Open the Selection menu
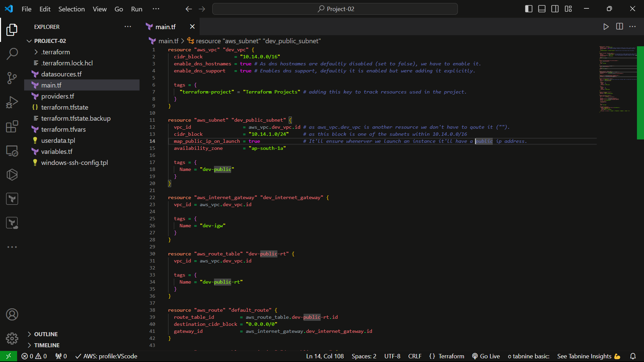This screenshot has width=644, height=362. tap(71, 9)
